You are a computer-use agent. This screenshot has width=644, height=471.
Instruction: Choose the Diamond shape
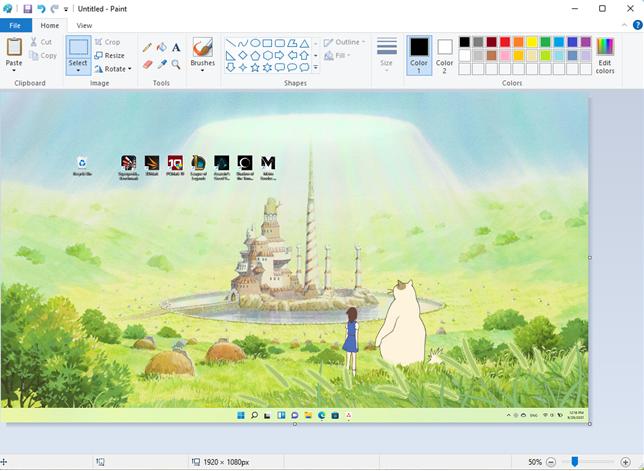point(243,55)
